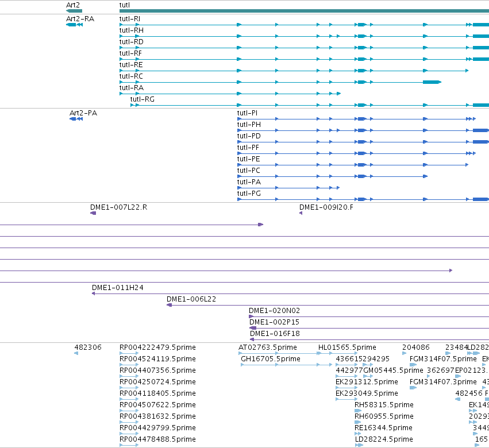489x448 pixels.
Task: Select EST RH58315.5prime
Action: click(384, 405)
